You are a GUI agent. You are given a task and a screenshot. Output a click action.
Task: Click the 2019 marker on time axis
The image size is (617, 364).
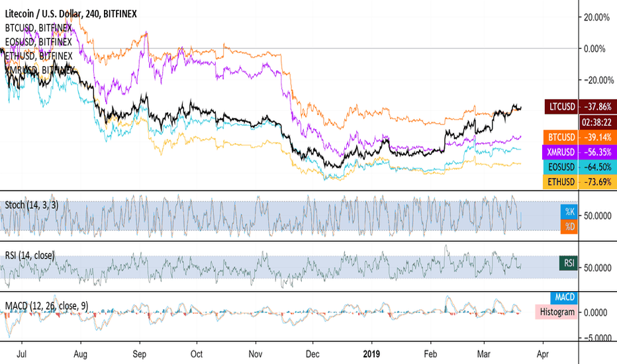tap(371, 354)
